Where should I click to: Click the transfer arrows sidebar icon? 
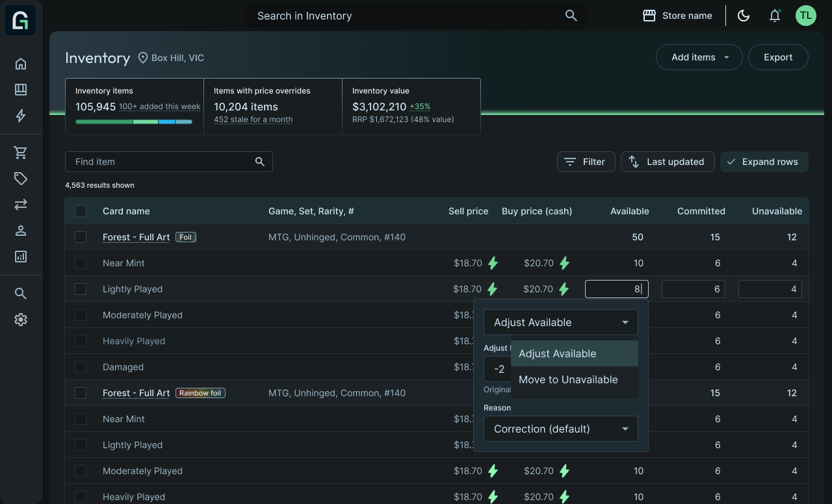click(21, 205)
